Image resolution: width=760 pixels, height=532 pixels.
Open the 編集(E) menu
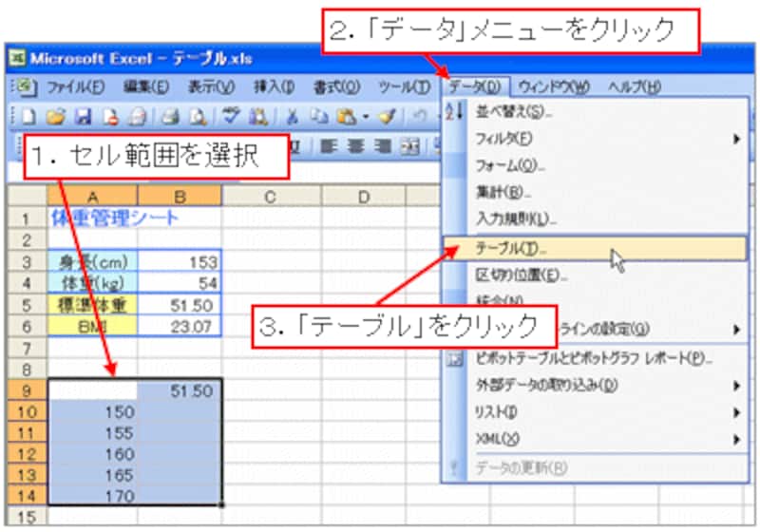[x=146, y=87]
